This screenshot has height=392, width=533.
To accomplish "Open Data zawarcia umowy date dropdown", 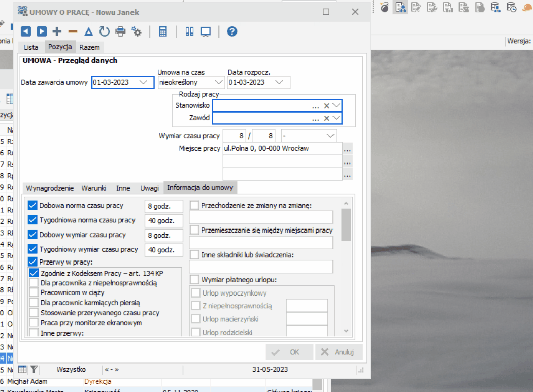I will tap(144, 82).
